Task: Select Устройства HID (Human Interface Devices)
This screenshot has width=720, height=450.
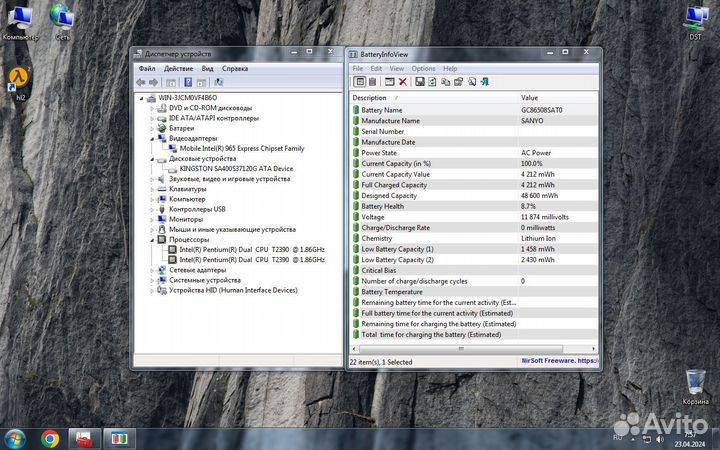Action: pyautogui.click(x=233, y=290)
